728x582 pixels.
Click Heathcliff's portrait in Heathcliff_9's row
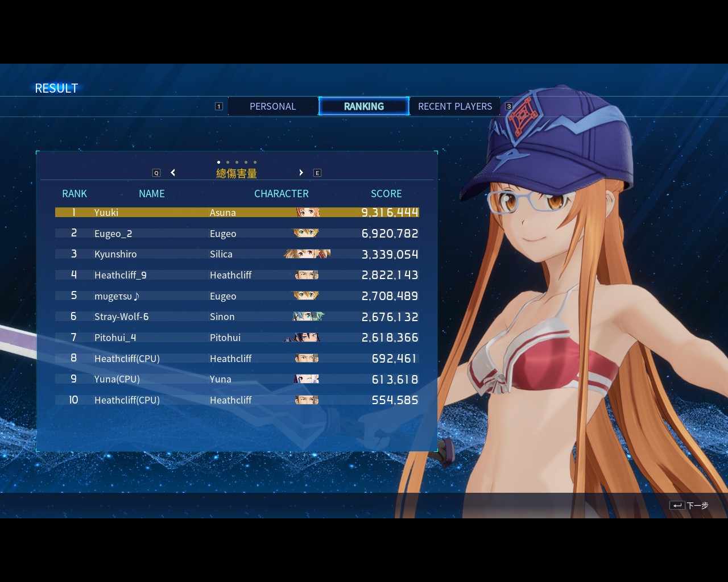(307, 275)
